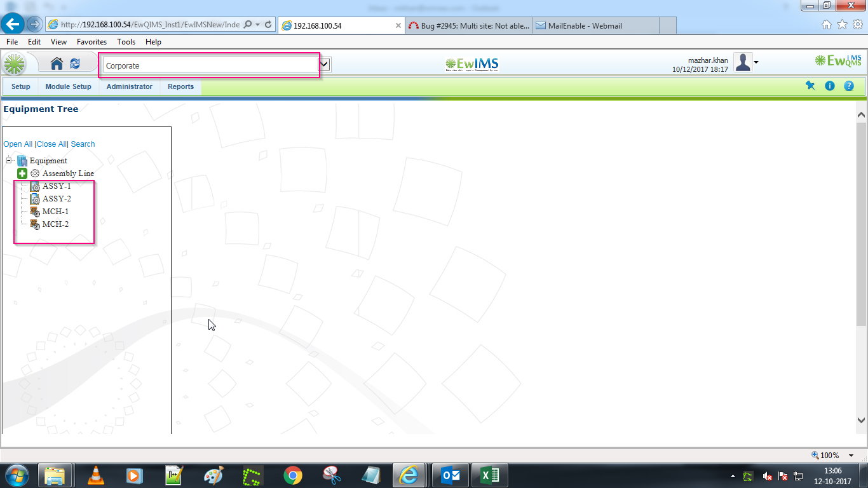The height and width of the screenshot is (488, 868).
Task: Open the help question mark icon
Action: 848,86
